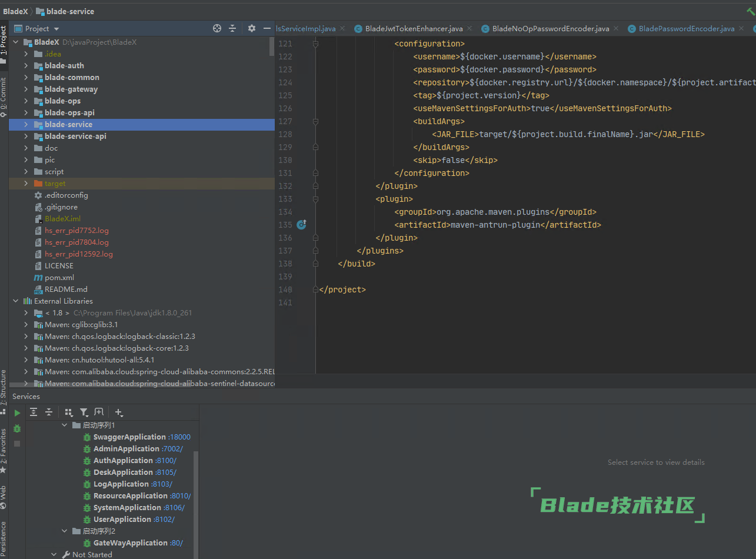Image resolution: width=756 pixels, height=559 pixels.
Task: Click the pom.xml maven file icon
Action: tap(38, 277)
